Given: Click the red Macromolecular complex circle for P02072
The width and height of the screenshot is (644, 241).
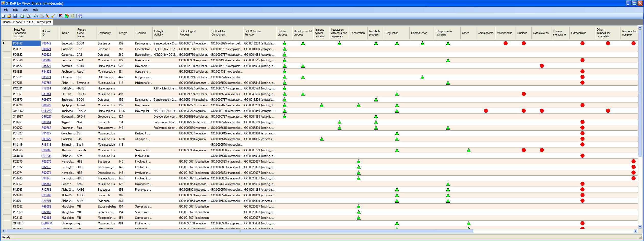Looking at the screenshot, I should coord(634,167).
